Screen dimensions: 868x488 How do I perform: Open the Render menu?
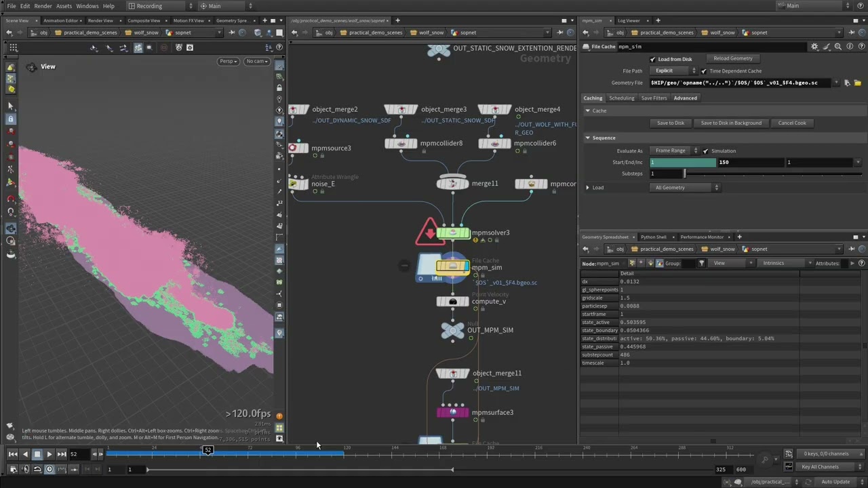click(43, 6)
